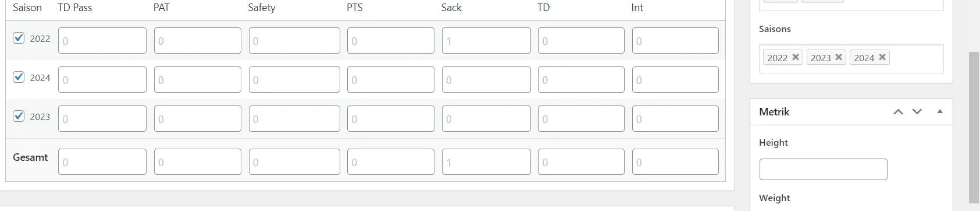The height and width of the screenshot is (211, 980).
Task: Remove the 2022 season tag
Action: pyautogui.click(x=796, y=57)
